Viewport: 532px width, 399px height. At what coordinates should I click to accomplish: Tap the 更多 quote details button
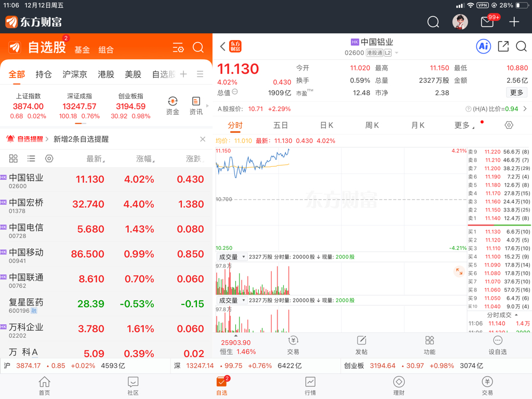(517, 92)
